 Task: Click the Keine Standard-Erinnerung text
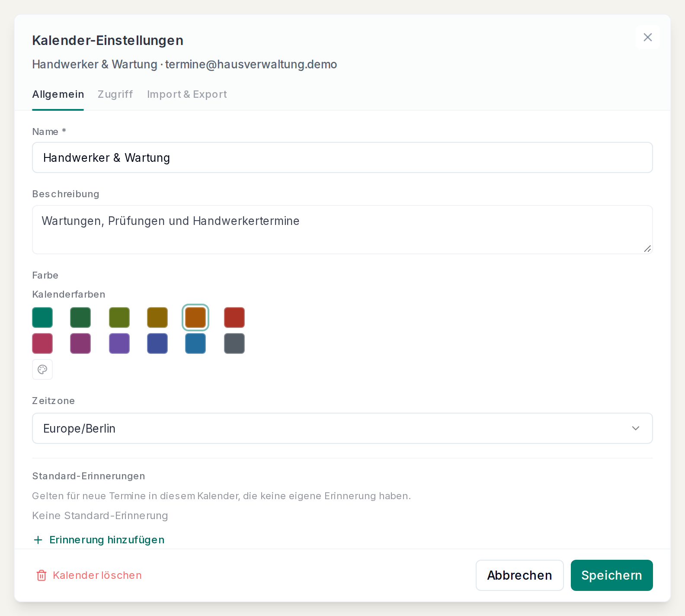point(100,516)
